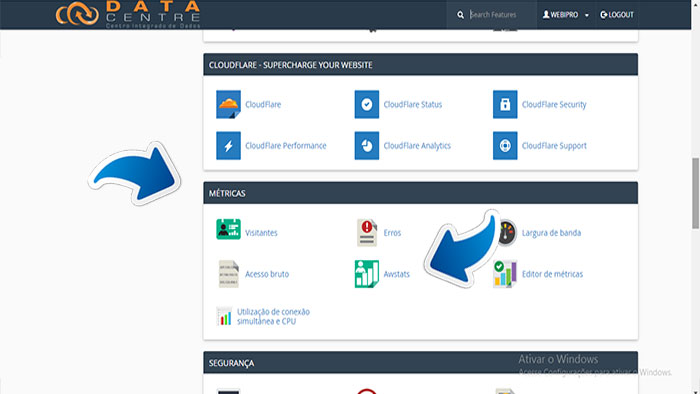Open CloudFlare Analytics link
Viewport: 700px width, 394px height.
(417, 145)
